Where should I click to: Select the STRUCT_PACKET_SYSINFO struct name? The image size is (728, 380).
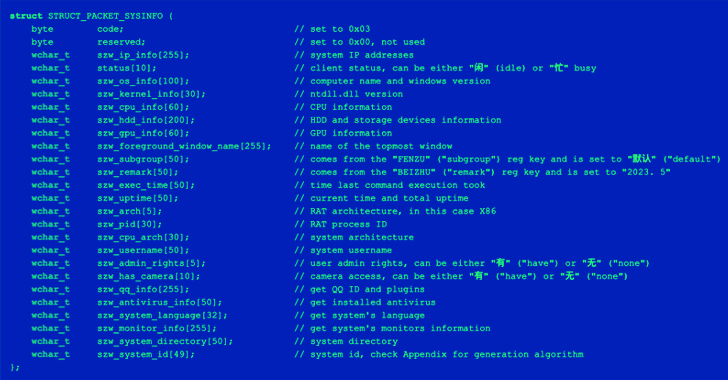(x=105, y=16)
